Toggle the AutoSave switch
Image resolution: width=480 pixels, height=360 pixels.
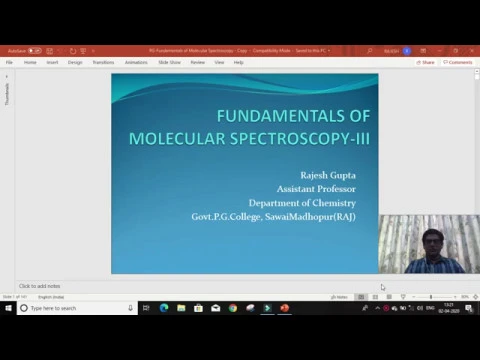35,51
